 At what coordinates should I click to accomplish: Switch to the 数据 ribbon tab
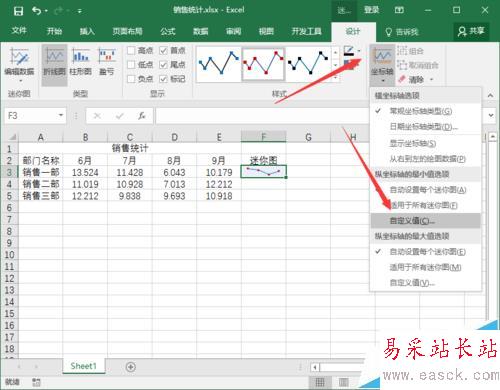pyautogui.click(x=201, y=31)
